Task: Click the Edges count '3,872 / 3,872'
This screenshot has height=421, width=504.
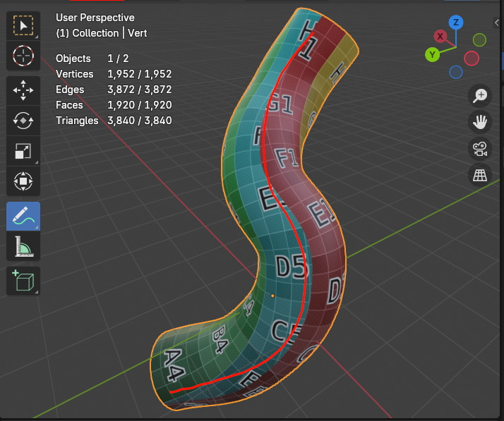Action: [140, 90]
